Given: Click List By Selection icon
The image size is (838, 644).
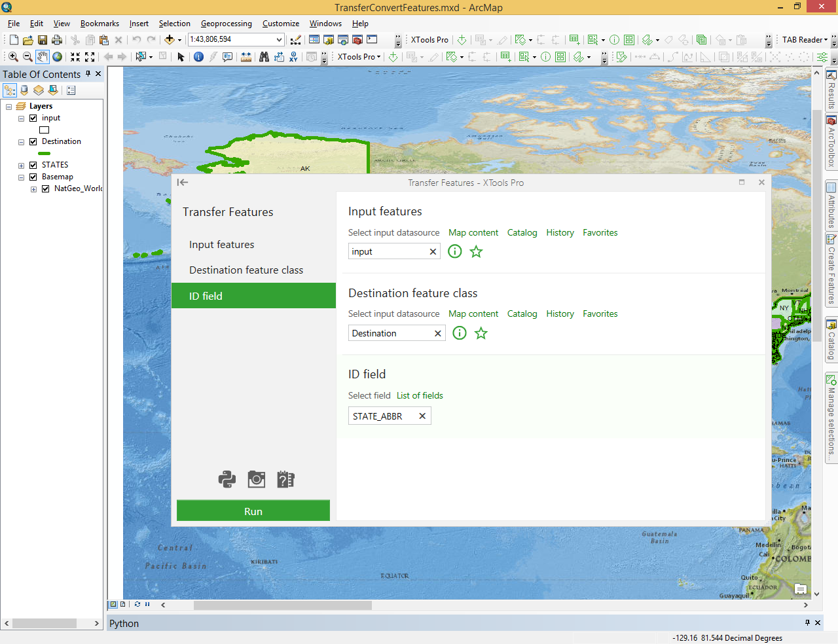Looking at the screenshot, I should [53, 90].
